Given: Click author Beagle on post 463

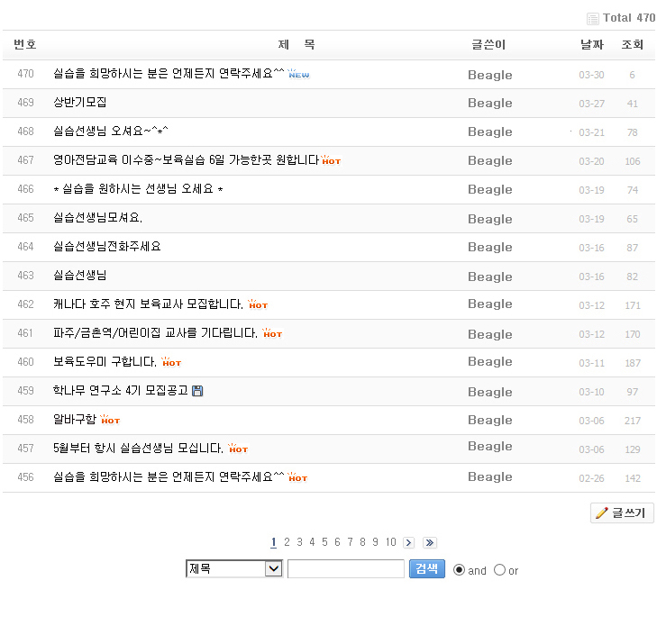Looking at the screenshot, I should point(490,277).
